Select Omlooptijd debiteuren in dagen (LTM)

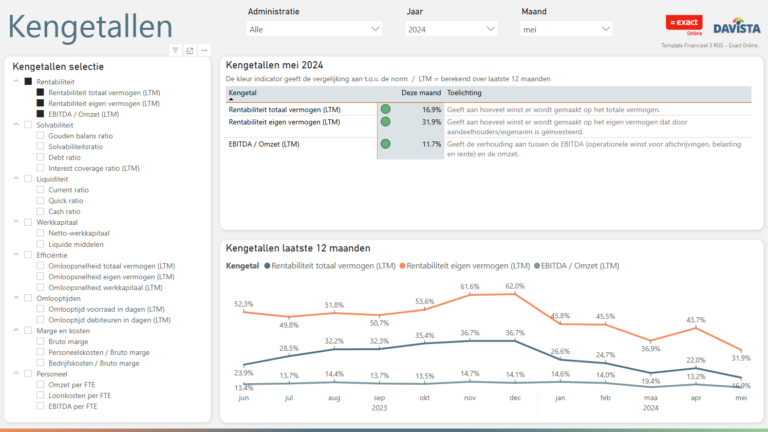click(109, 320)
